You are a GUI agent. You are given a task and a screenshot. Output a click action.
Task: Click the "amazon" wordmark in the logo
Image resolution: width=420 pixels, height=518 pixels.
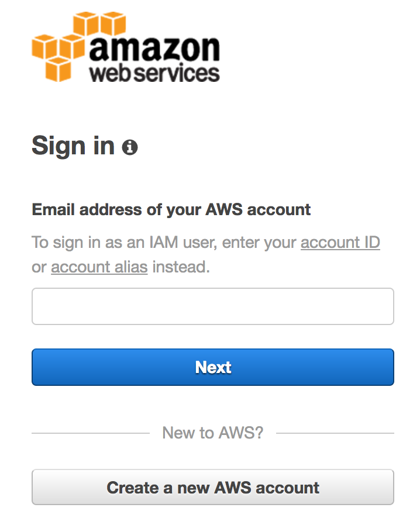[x=154, y=49]
